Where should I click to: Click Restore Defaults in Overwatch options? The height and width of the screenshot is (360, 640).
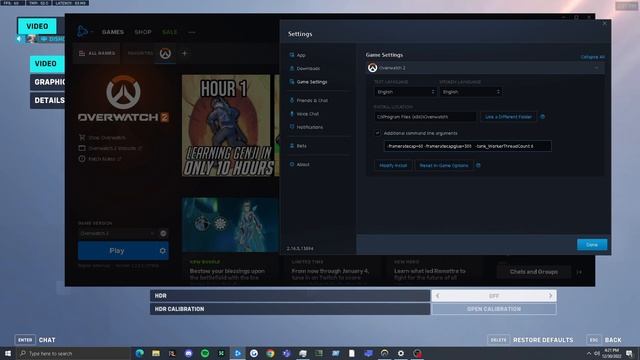pyautogui.click(x=543, y=340)
